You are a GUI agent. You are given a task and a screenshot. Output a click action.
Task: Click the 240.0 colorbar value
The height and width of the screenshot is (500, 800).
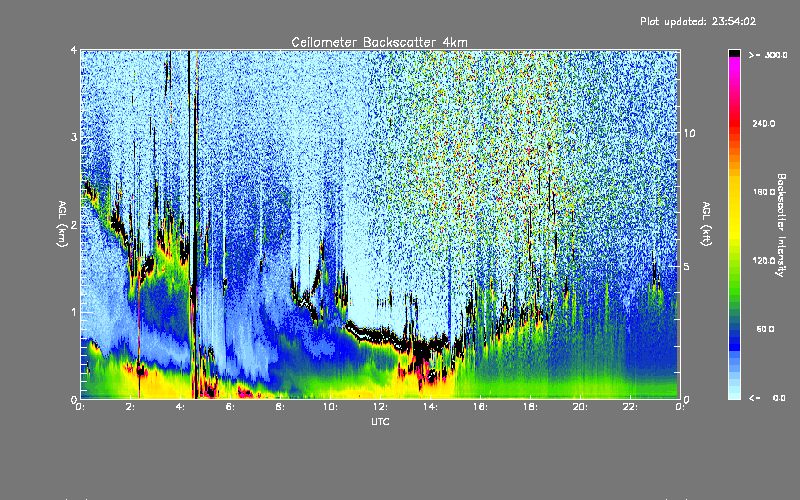coord(764,123)
